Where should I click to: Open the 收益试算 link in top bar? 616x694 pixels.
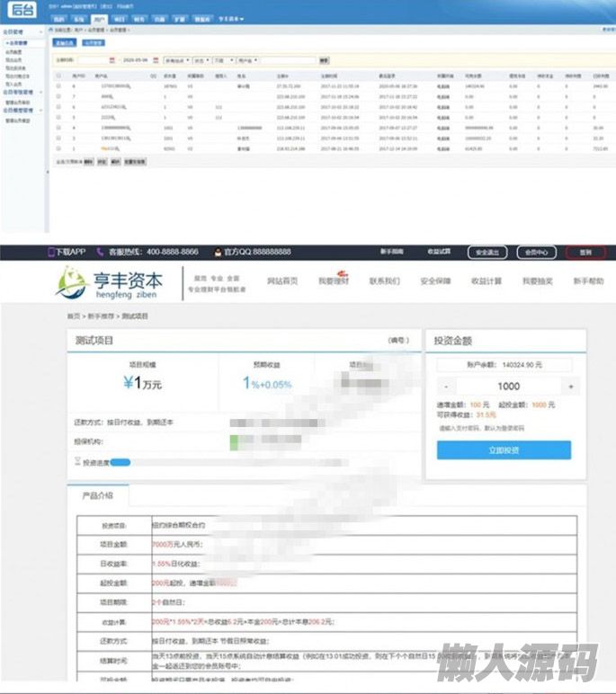439,252
